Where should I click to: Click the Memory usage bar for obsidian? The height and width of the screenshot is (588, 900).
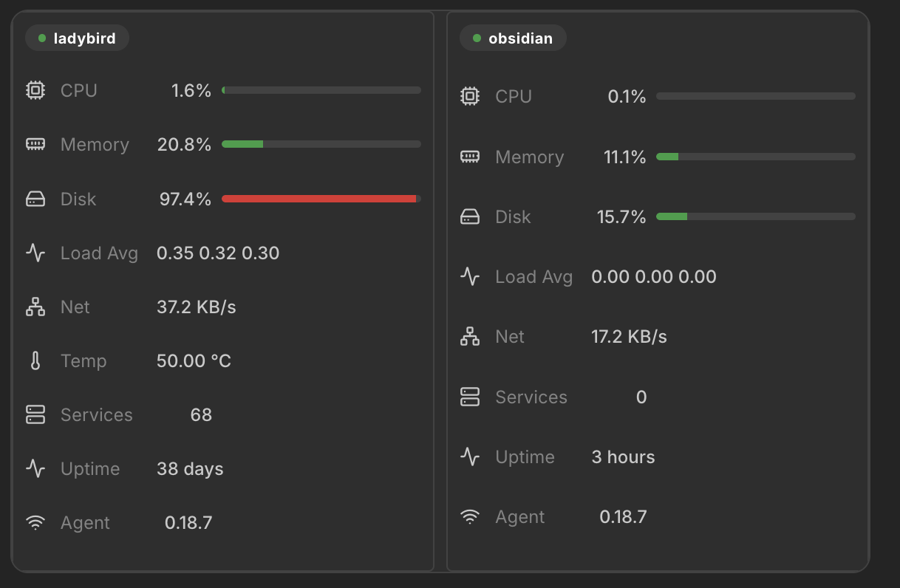point(756,157)
